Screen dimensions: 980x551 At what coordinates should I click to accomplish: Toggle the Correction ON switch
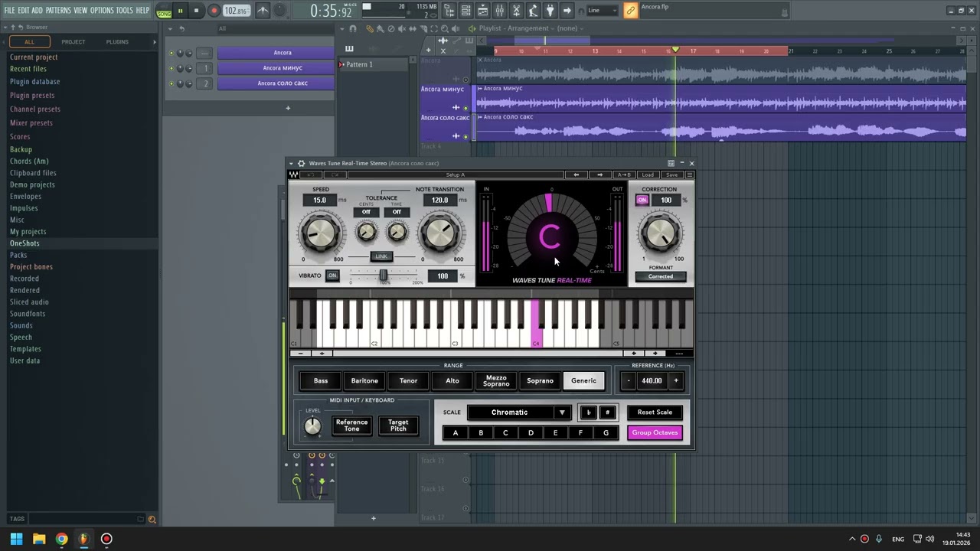[x=642, y=201]
